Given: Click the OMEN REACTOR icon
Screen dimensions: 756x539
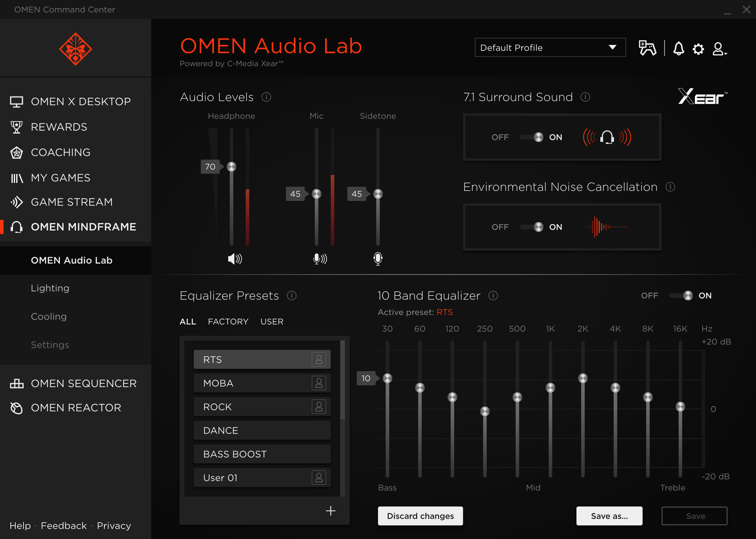Looking at the screenshot, I should (16, 408).
